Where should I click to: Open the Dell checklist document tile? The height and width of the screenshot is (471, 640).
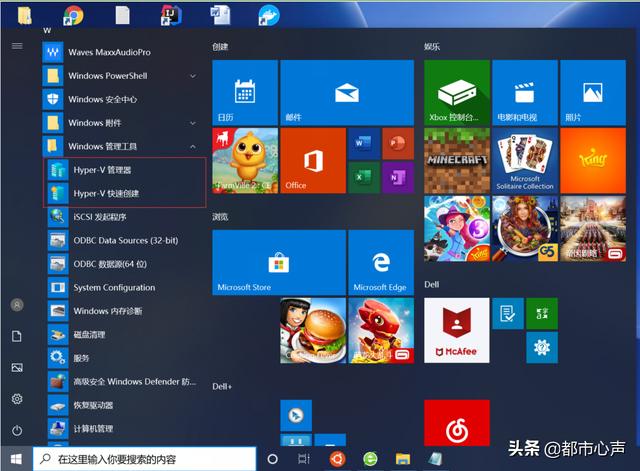(x=508, y=313)
